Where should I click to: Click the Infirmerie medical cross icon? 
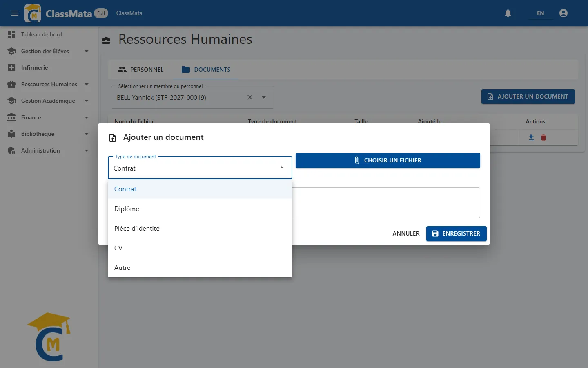pyautogui.click(x=11, y=67)
